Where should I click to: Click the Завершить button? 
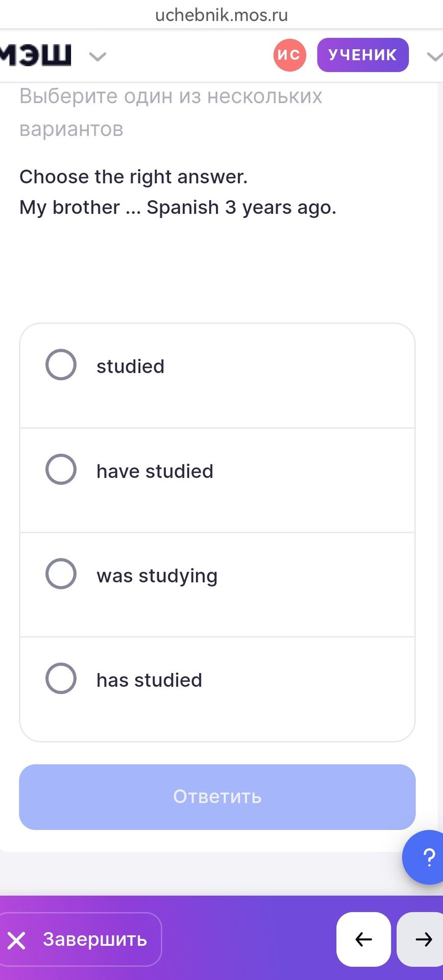pos(80,939)
